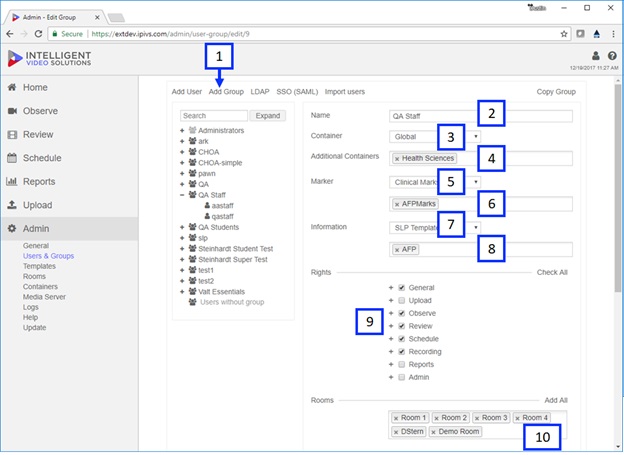Remove Demo Room from rooms list
Image resolution: width=624 pixels, height=455 pixels.
point(433,432)
